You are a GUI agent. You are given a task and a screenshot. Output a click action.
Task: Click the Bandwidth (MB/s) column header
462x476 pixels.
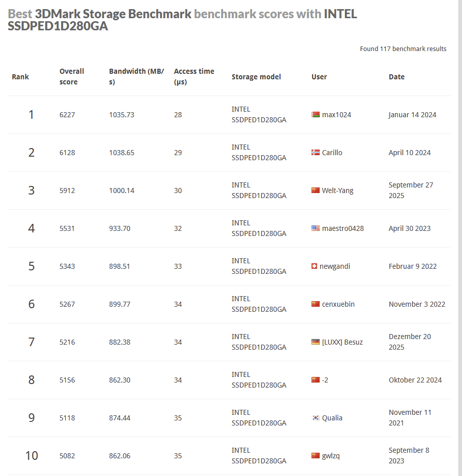click(136, 77)
